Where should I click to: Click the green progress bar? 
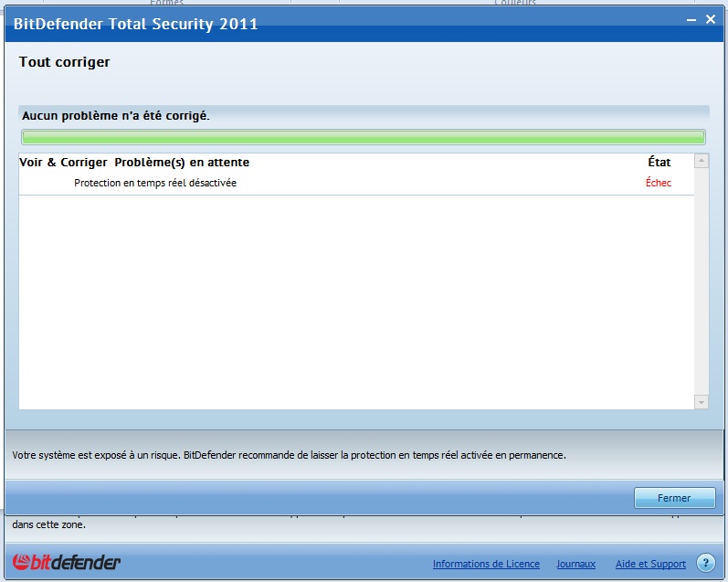[364, 137]
